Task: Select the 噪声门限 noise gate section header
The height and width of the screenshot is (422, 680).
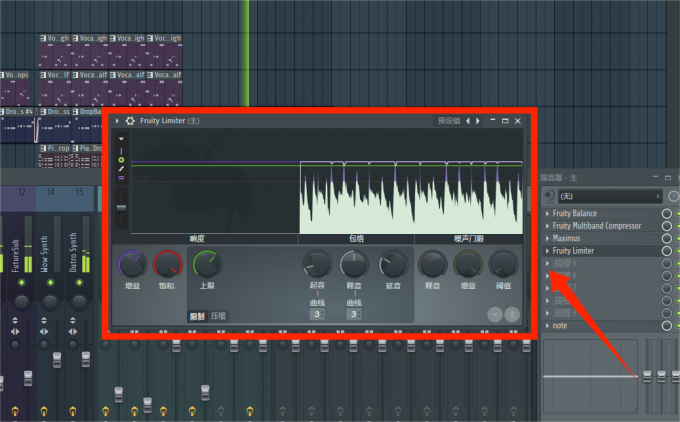Action: pyautogui.click(x=469, y=239)
